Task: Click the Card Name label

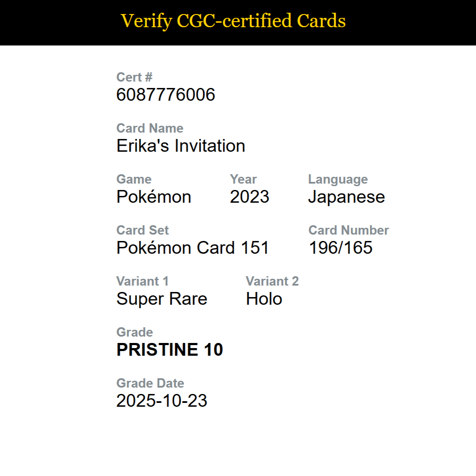Action: coord(150,128)
